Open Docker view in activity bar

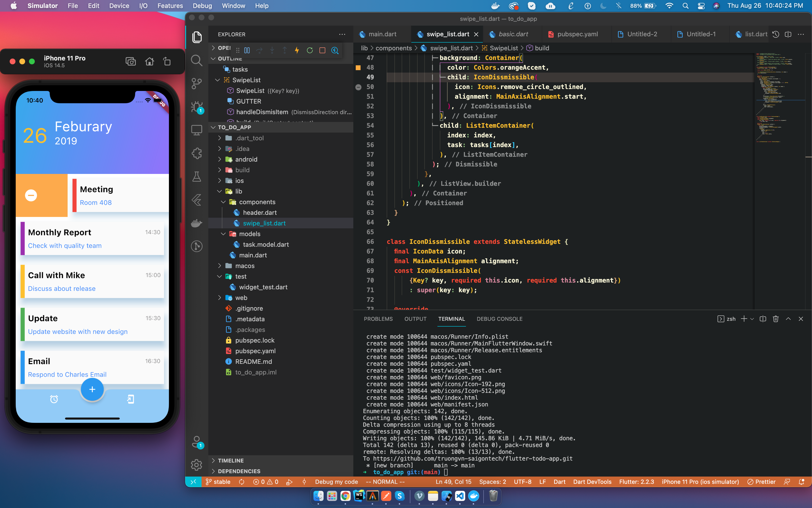197,223
